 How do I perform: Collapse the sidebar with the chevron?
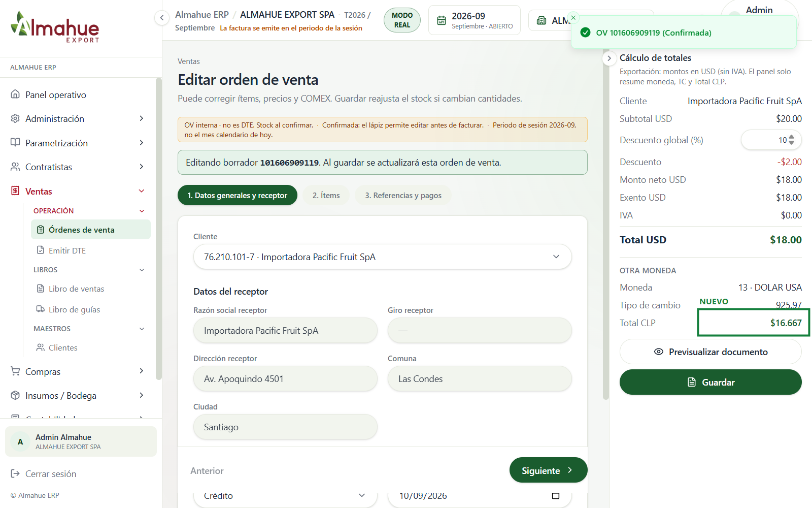pos(161,18)
